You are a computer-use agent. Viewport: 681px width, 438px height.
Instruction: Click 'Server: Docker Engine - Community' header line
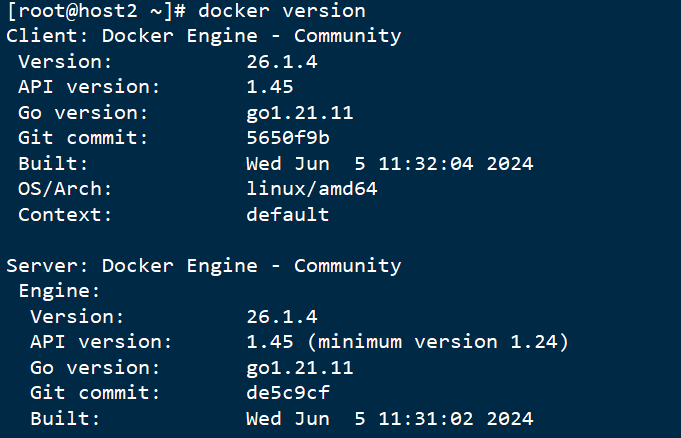(204, 266)
